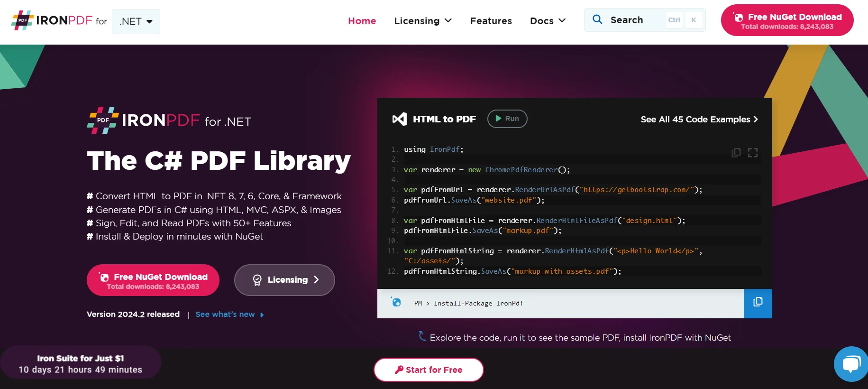Expand the Licensing menu in navbar

(x=423, y=21)
